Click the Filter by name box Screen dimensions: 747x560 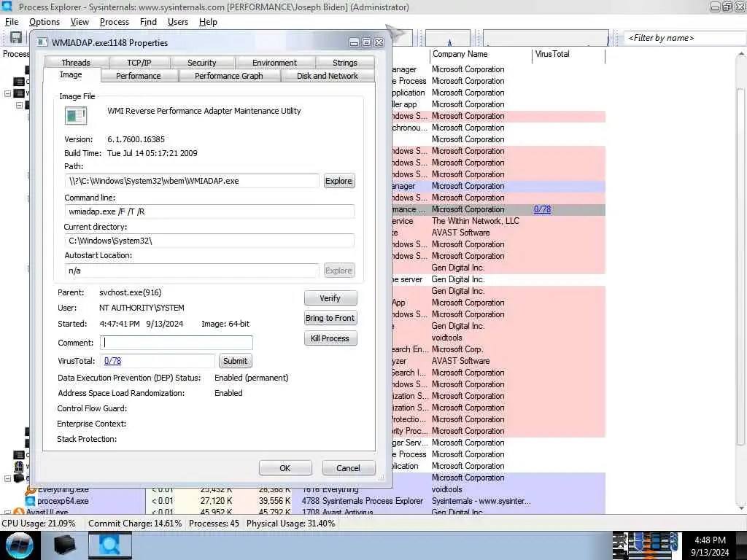684,38
